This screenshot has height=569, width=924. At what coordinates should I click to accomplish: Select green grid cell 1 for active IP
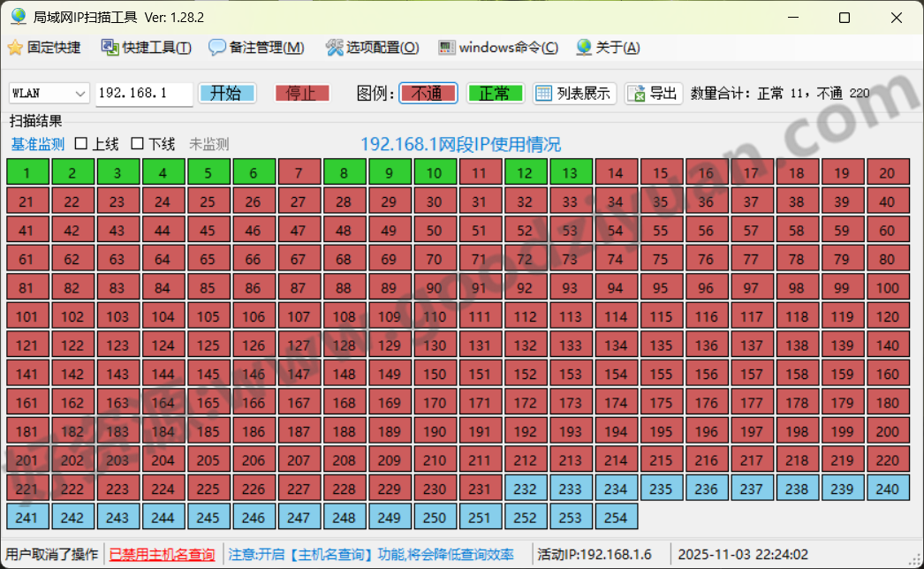click(27, 172)
